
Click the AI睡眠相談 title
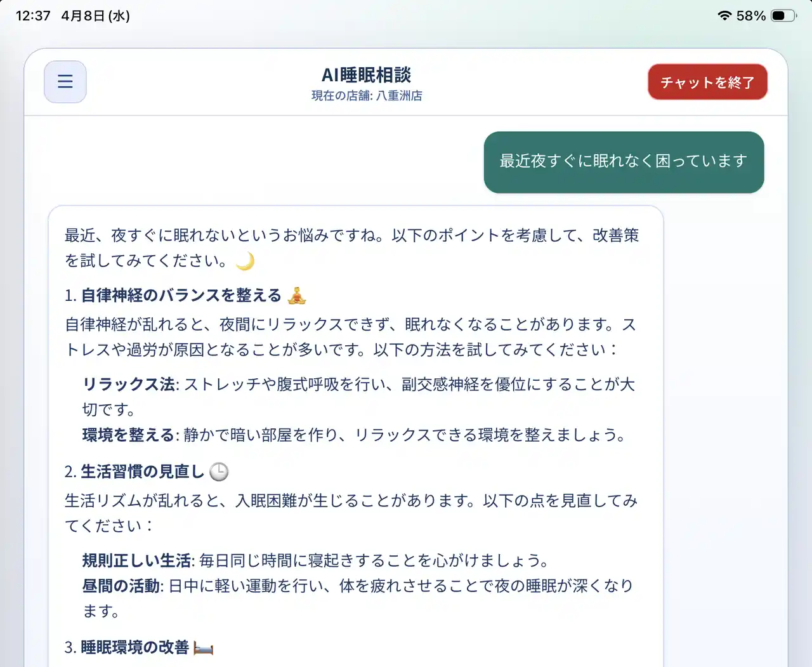coord(366,75)
